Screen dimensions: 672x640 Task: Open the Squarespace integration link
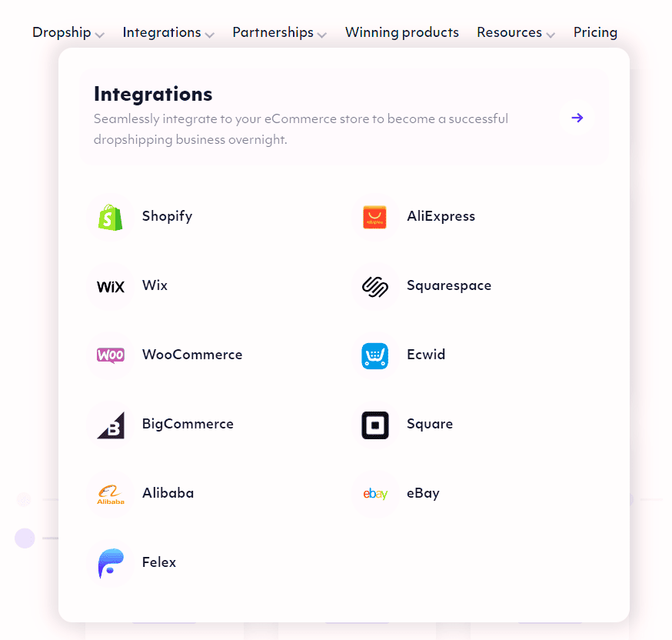449,285
